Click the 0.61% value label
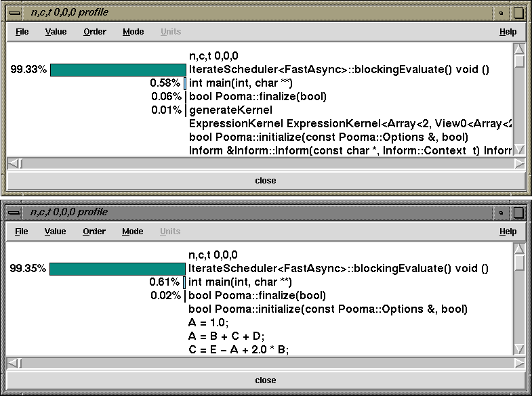The width and height of the screenshot is (532, 396). [x=164, y=282]
